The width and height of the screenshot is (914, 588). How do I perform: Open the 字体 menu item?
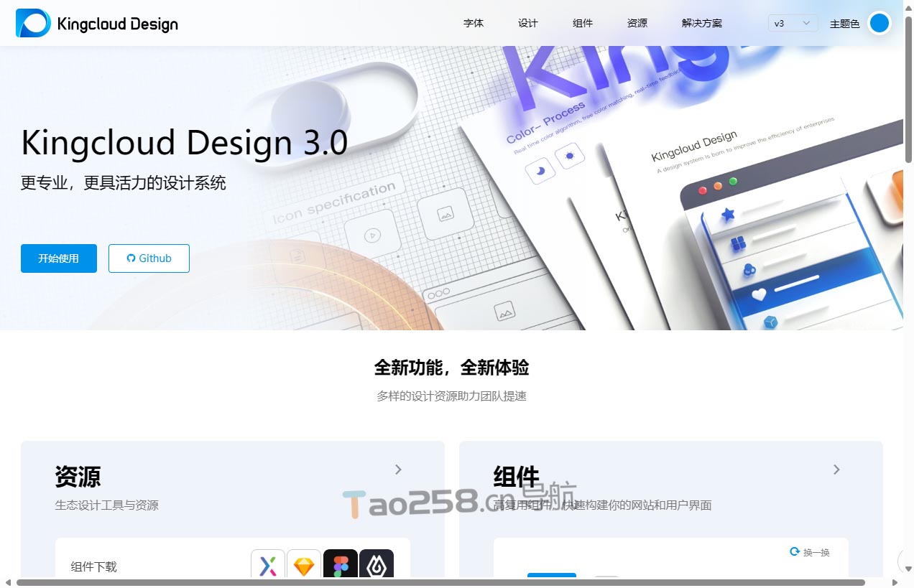click(x=474, y=23)
